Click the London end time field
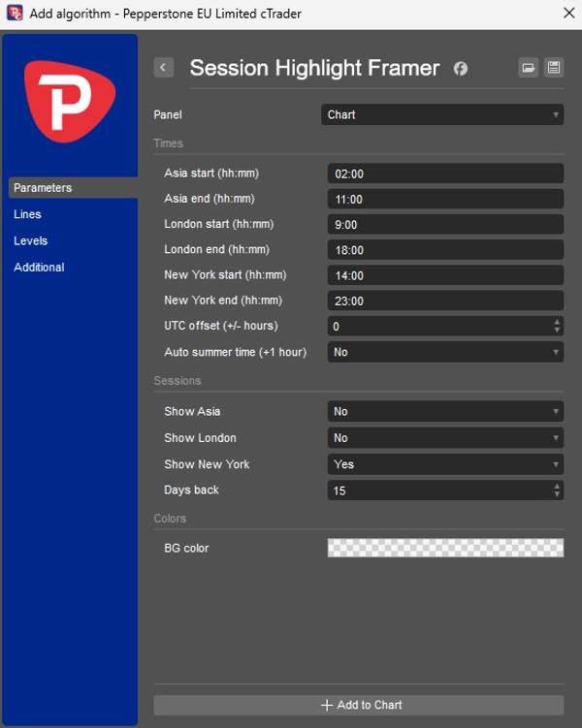This screenshot has width=582, height=728. click(x=445, y=250)
